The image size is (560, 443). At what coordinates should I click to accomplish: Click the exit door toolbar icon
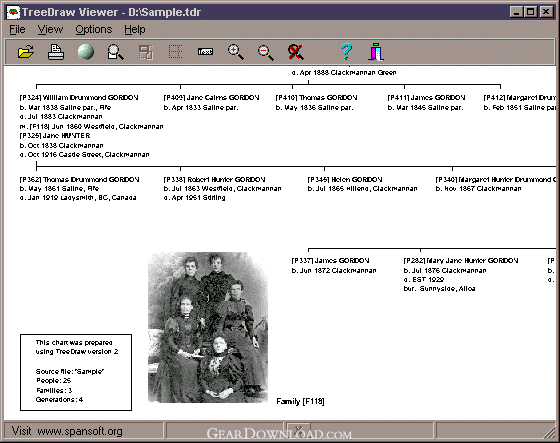pos(376,52)
